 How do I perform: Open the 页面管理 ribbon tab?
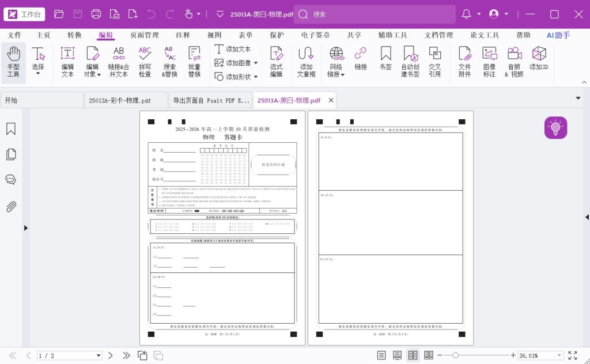point(145,35)
